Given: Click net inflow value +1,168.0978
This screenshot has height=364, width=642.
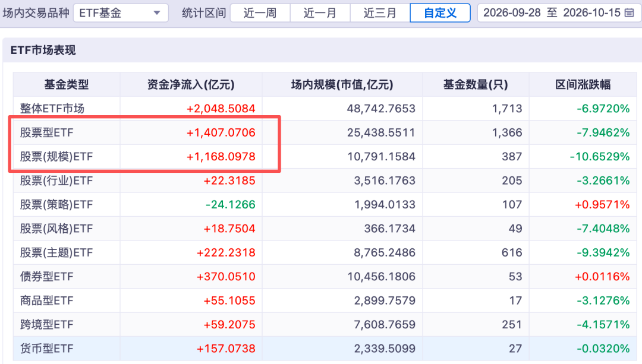Looking at the screenshot, I should coord(221,157).
